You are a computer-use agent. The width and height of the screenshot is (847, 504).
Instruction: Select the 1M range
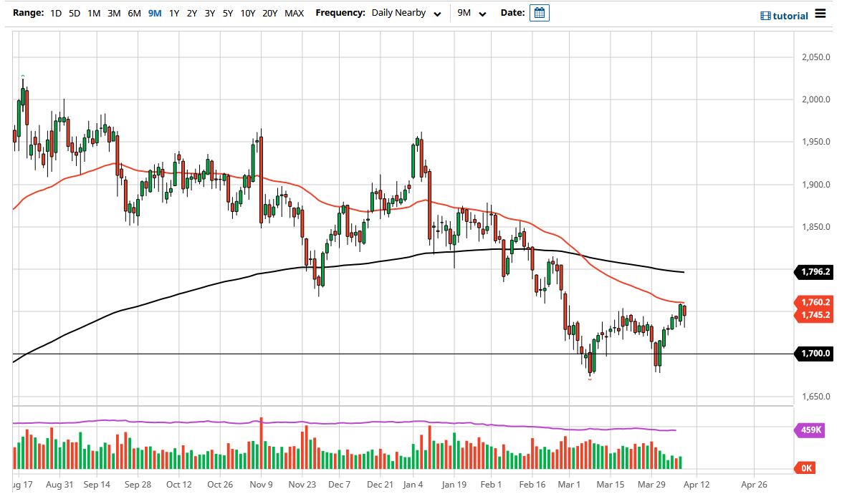point(94,14)
